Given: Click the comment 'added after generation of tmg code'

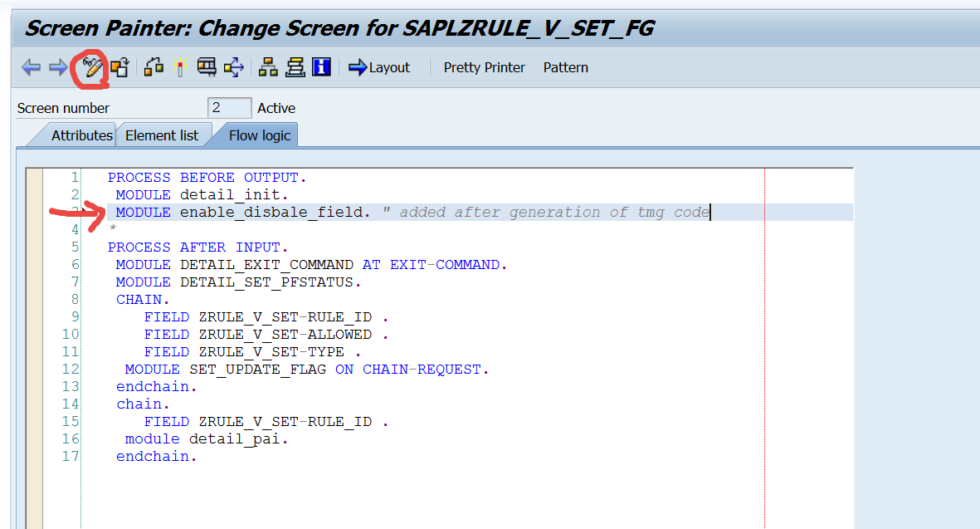Looking at the screenshot, I should pyautogui.click(x=554, y=213).
